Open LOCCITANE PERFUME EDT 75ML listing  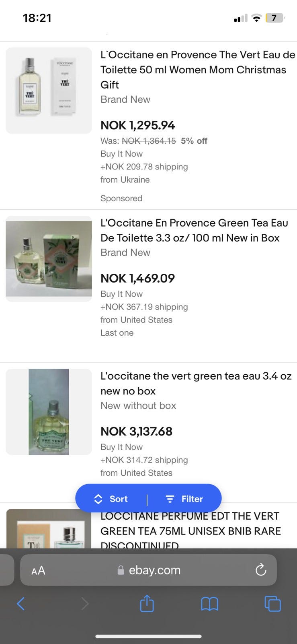[190, 523]
